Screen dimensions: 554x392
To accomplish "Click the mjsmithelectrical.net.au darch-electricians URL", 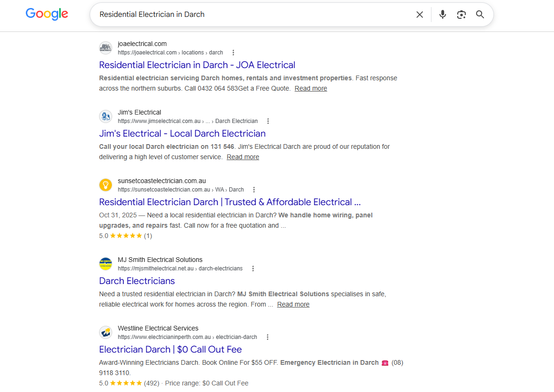I will pos(180,269).
